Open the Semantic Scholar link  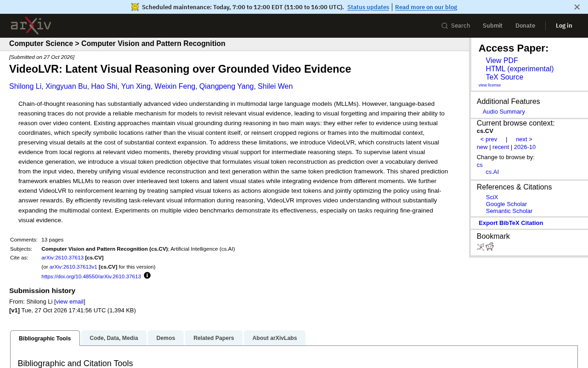[x=509, y=211]
